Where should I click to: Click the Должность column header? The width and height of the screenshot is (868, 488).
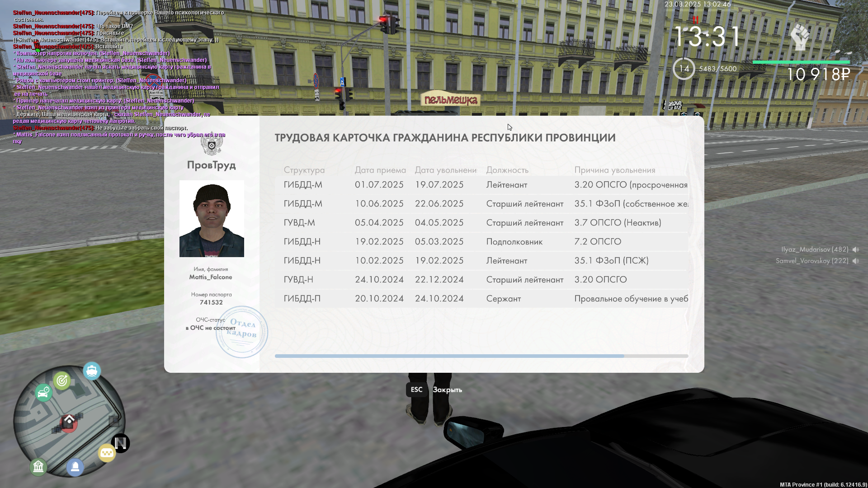coord(507,170)
